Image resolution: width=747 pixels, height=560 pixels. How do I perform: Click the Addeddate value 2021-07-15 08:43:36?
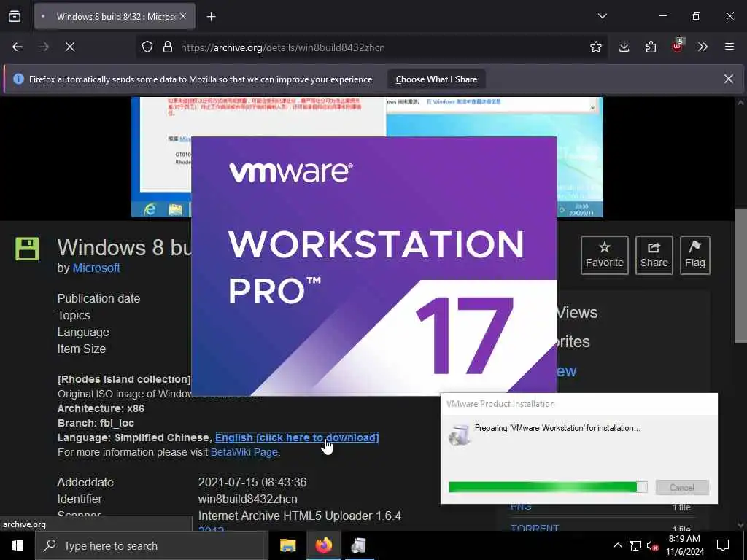(x=252, y=483)
